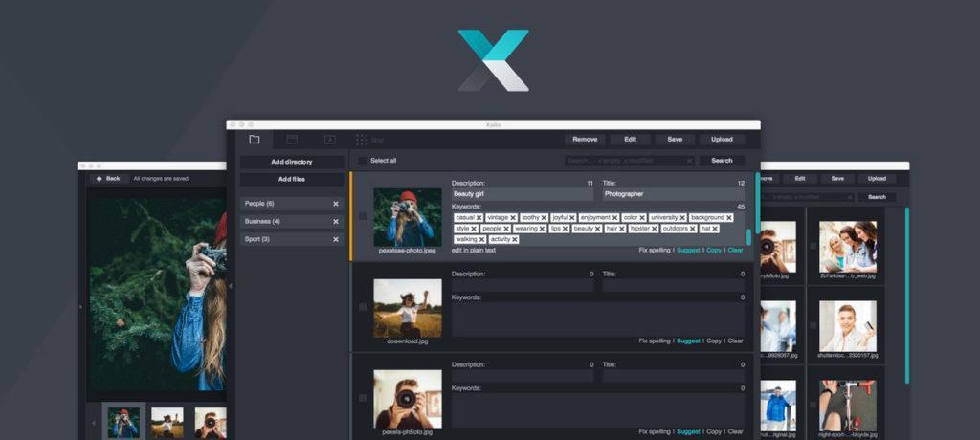Screen dimensions: 980x440
Task: Delete the 'people' keyword tag
Action: click(506, 229)
